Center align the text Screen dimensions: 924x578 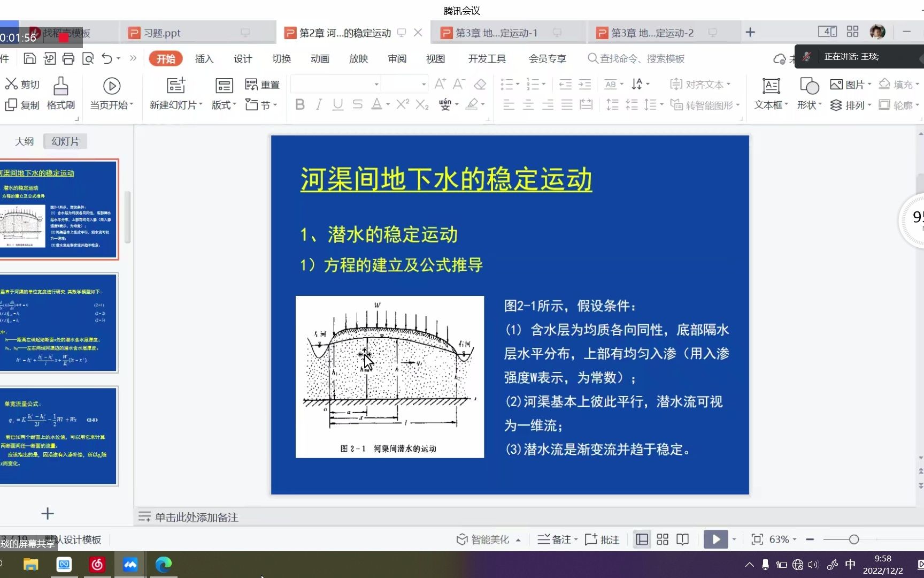pos(528,105)
